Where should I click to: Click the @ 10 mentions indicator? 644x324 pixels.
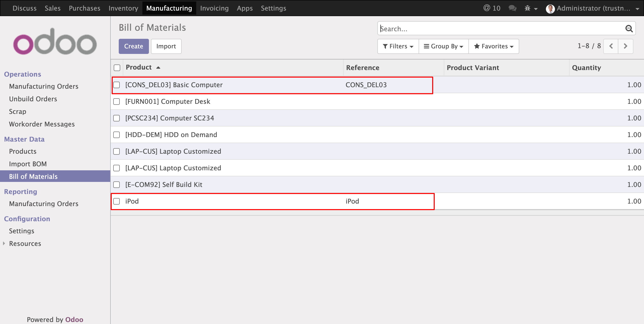tap(492, 8)
